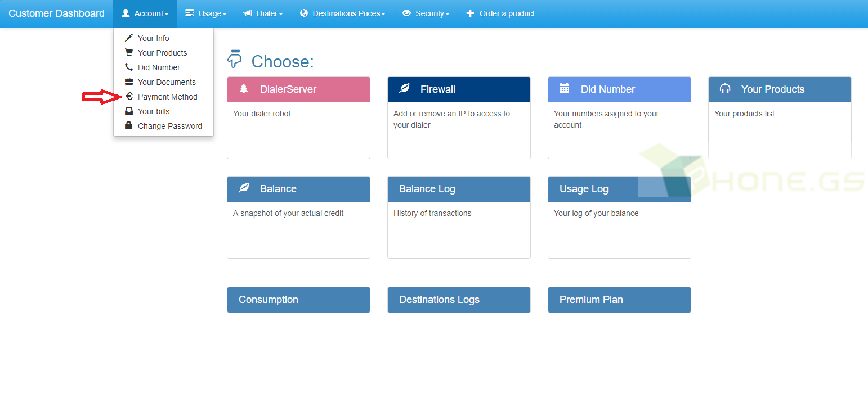
Task: Click the briefcase icon next to Your Documents
Action: [x=129, y=82]
